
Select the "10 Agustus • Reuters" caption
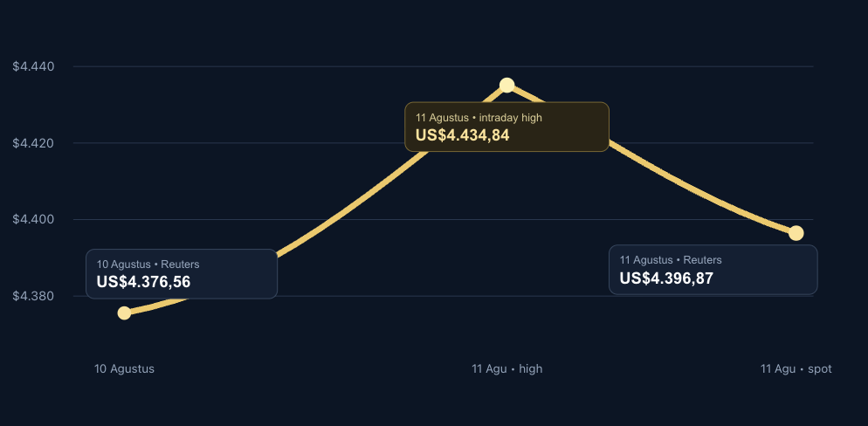pyautogui.click(x=148, y=265)
